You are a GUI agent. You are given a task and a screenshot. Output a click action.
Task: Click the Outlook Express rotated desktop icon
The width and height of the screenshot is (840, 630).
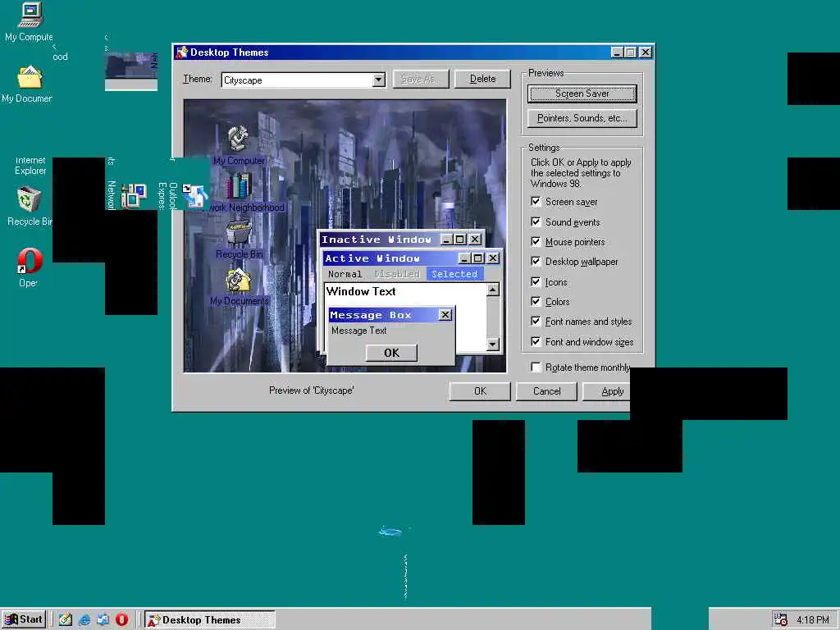coord(195,195)
